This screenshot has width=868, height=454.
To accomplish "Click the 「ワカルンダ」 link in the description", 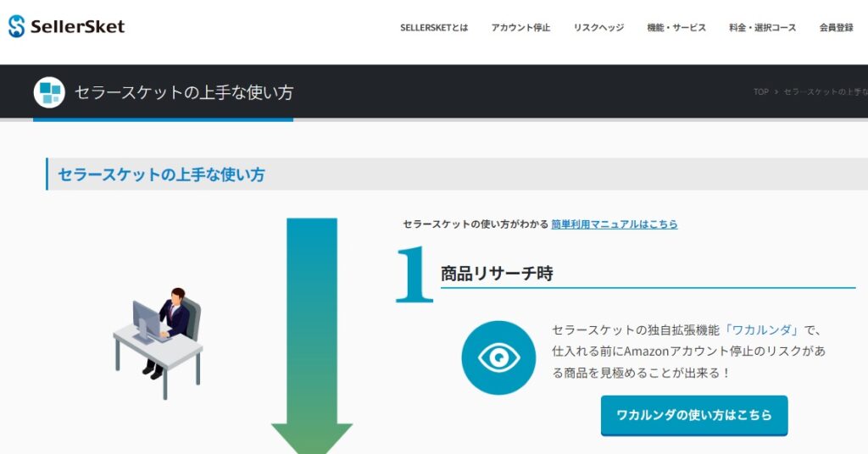I will pos(762,330).
